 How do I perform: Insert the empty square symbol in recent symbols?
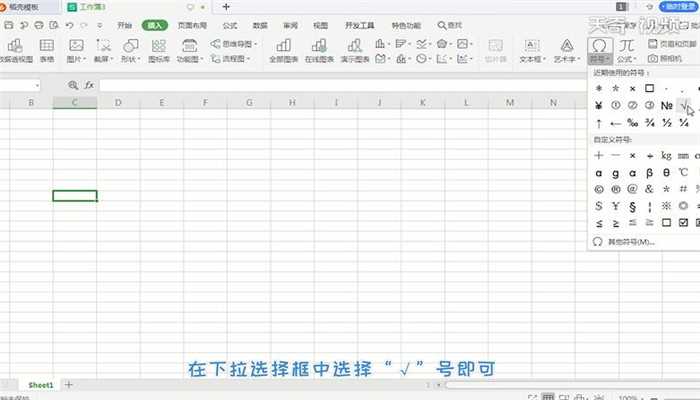click(x=650, y=88)
